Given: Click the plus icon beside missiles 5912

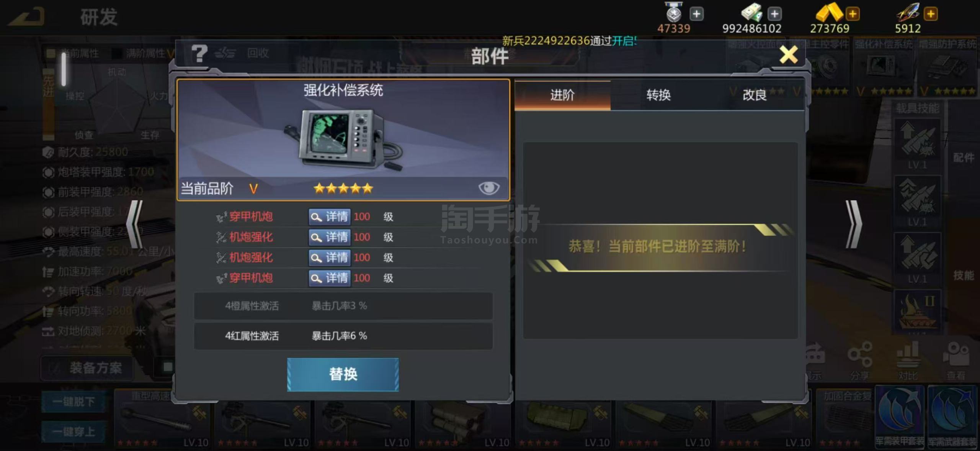Looking at the screenshot, I should click(x=931, y=14).
